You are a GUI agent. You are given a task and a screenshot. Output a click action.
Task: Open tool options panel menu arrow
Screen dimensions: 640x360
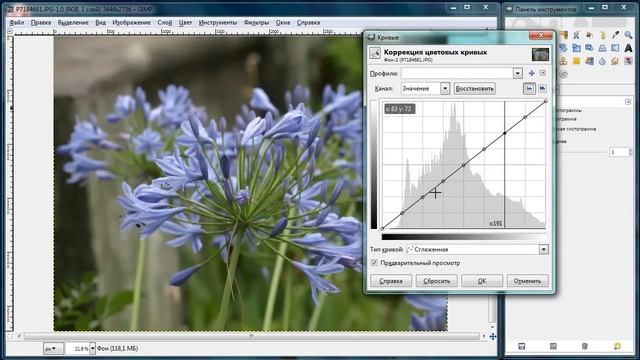click(x=628, y=102)
